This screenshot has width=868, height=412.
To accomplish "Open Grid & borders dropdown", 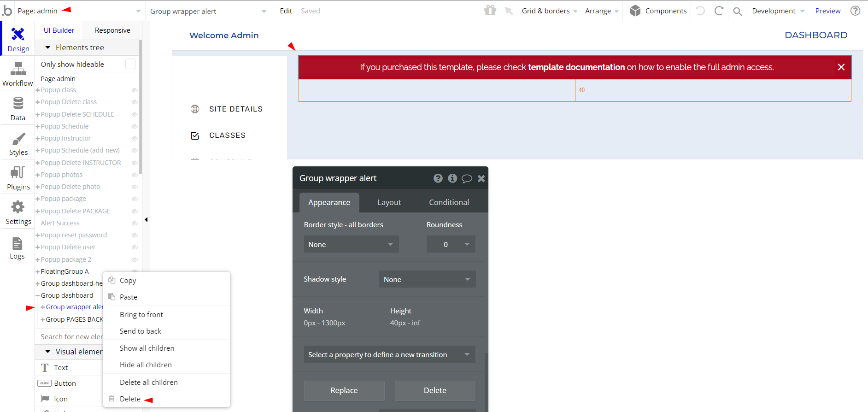I will [549, 11].
